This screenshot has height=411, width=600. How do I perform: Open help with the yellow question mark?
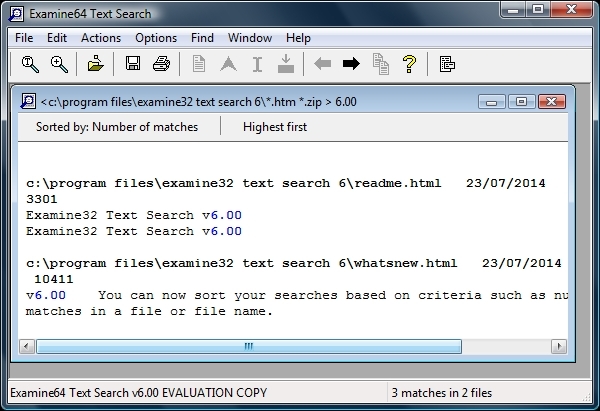(x=409, y=65)
